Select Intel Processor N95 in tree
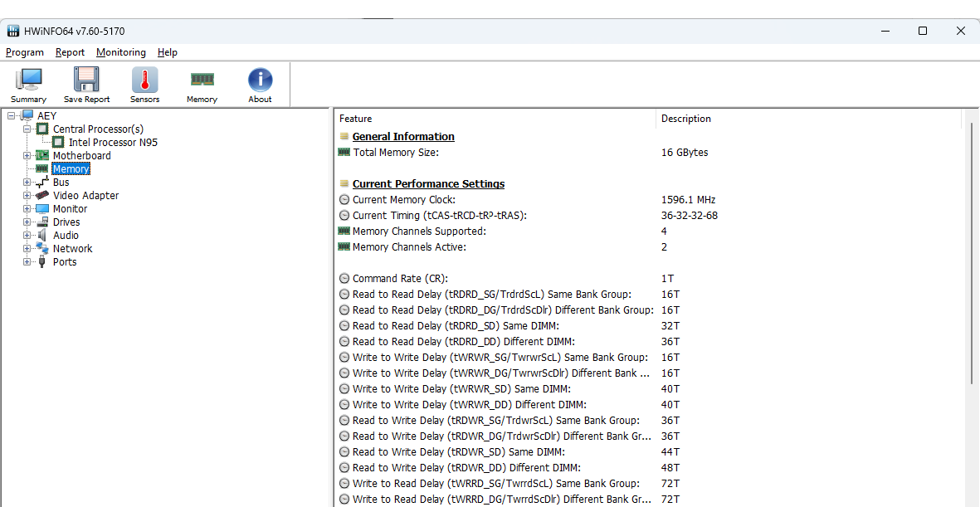Viewport: 980px width, 507px height. [113, 143]
